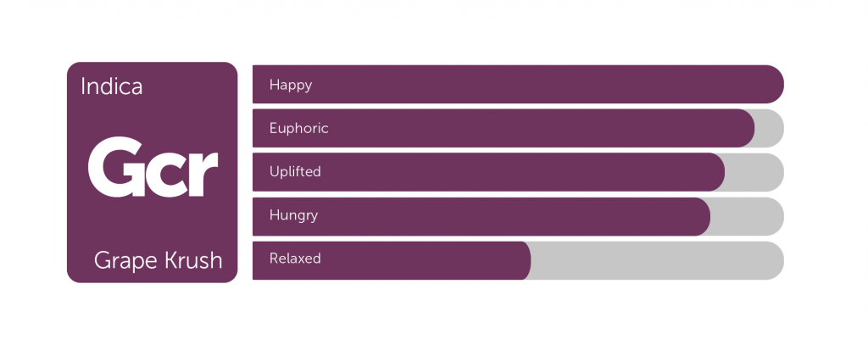868x345 pixels.
Task: Click the gray unfilled part of Hungry bar
Action: click(x=748, y=216)
